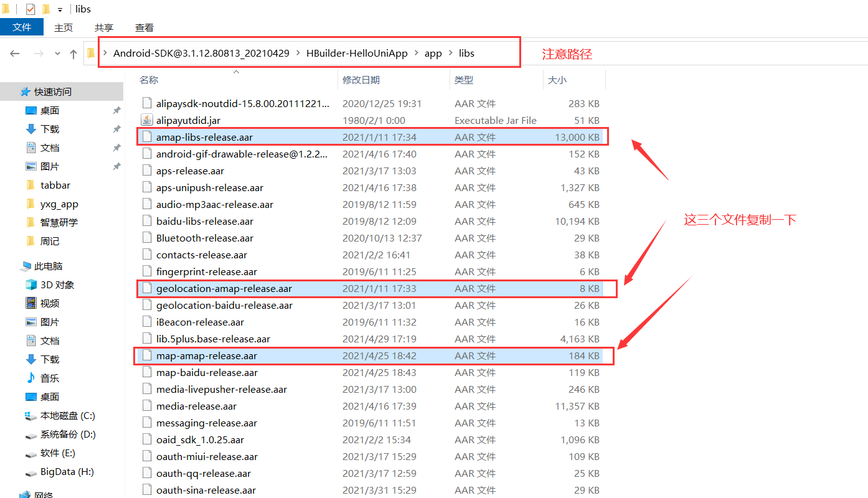Click the app segment in address path
868x498 pixels.
(433, 54)
